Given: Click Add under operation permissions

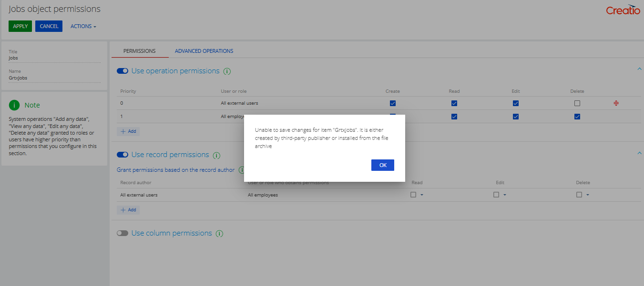Looking at the screenshot, I should pyautogui.click(x=128, y=131).
